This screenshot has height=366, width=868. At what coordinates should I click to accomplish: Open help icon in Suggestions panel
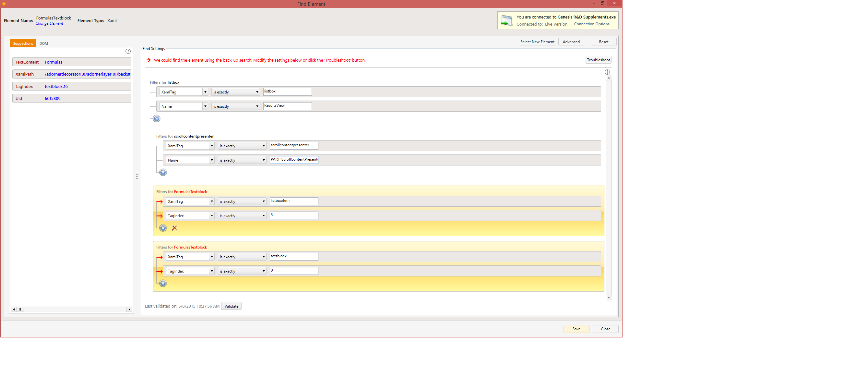pyautogui.click(x=128, y=51)
